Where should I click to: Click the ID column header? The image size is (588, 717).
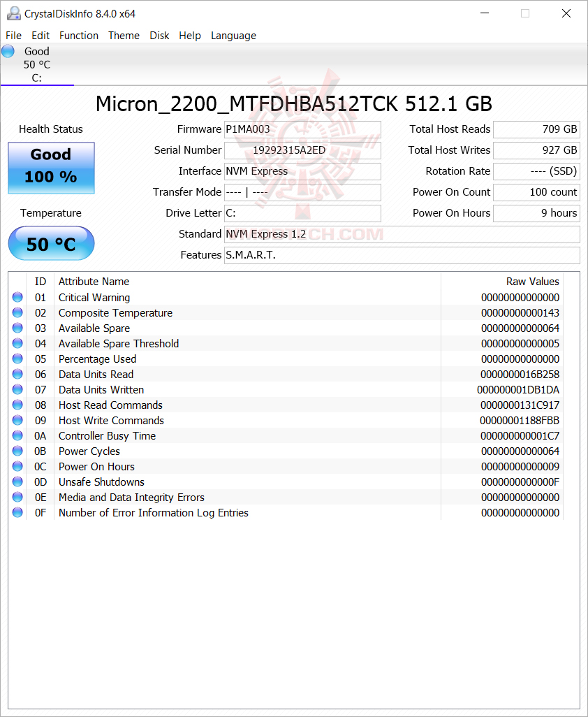pos(41,281)
